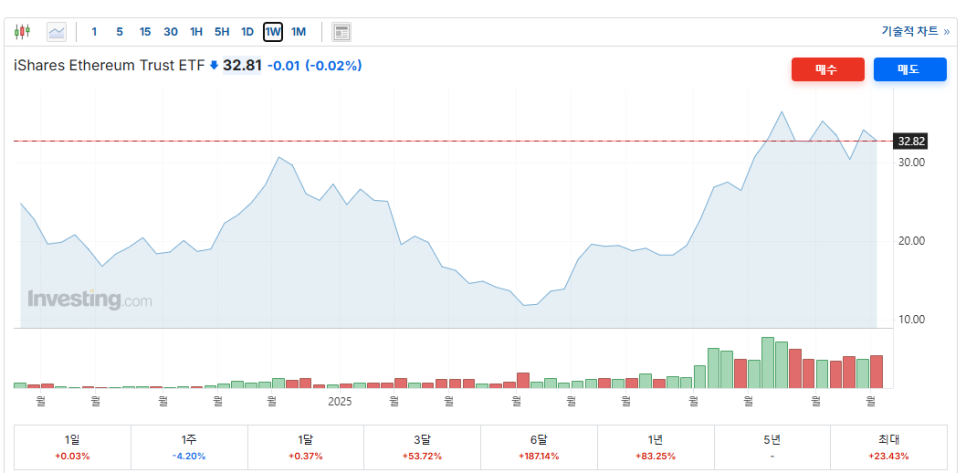The image size is (966, 473).
Task: Click the red 매수 buy button
Action: coord(827,70)
